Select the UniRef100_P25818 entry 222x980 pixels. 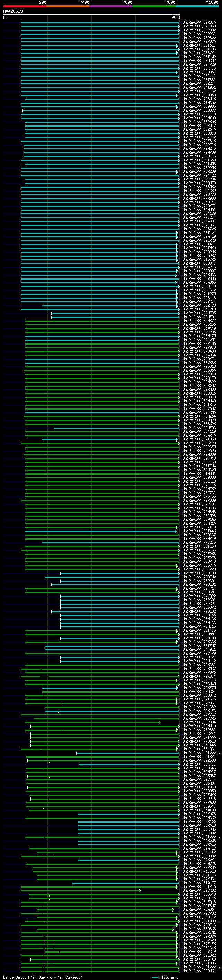click(x=199, y=367)
